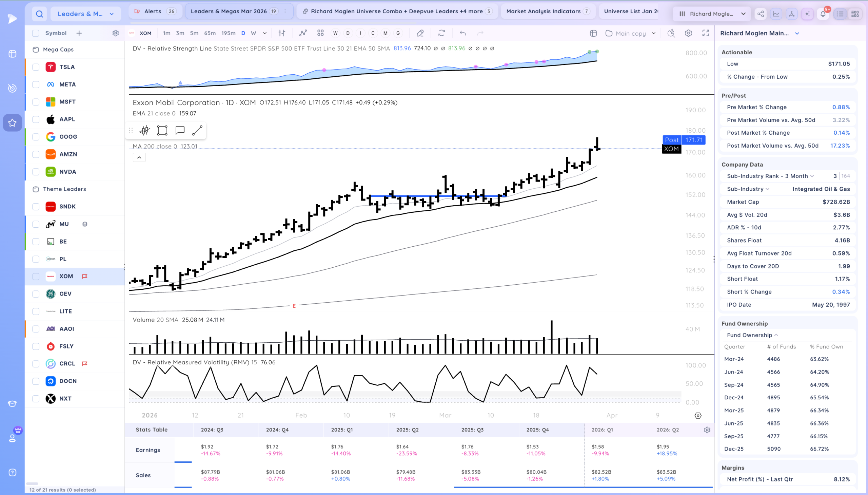Open the Leaders & M... watchlist dropdown
The height and width of the screenshot is (495, 868).
pyautogui.click(x=85, y=14)
